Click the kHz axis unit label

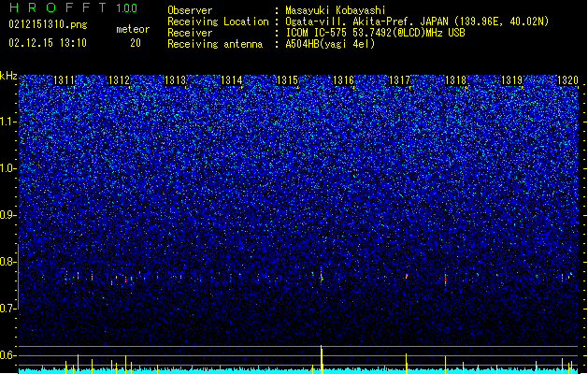click(x=8, y=76)
